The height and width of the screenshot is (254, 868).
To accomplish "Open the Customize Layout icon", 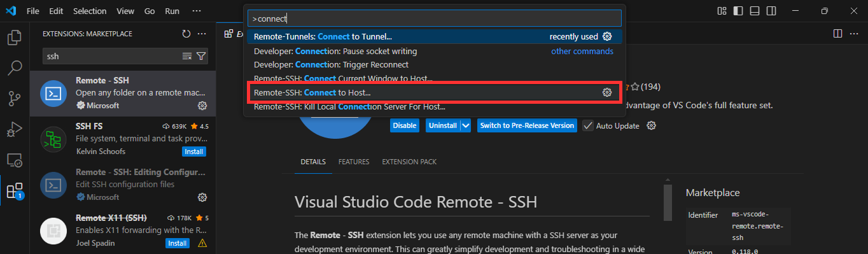I will [x=722, y=11].
